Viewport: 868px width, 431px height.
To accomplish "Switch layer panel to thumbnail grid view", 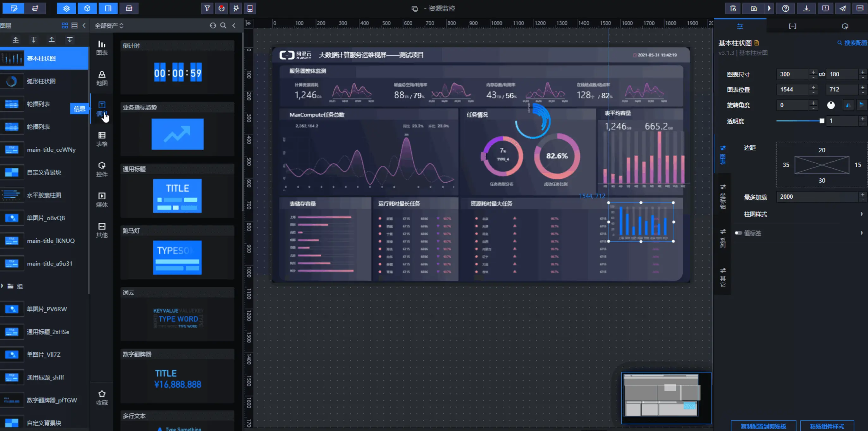I will (65, 26).
